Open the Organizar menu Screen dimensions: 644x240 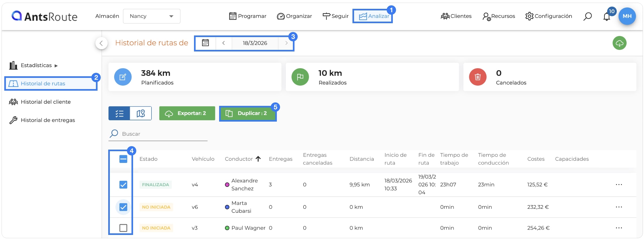point(294,16)
